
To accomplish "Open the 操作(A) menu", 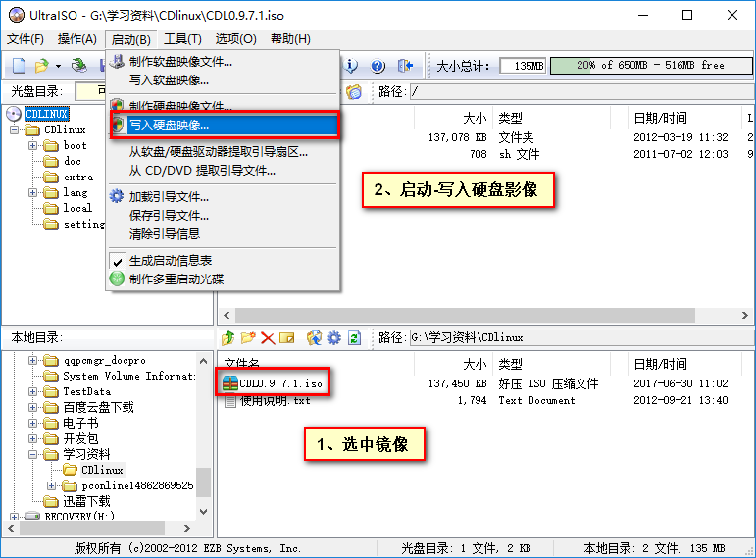I will [77, 39].
